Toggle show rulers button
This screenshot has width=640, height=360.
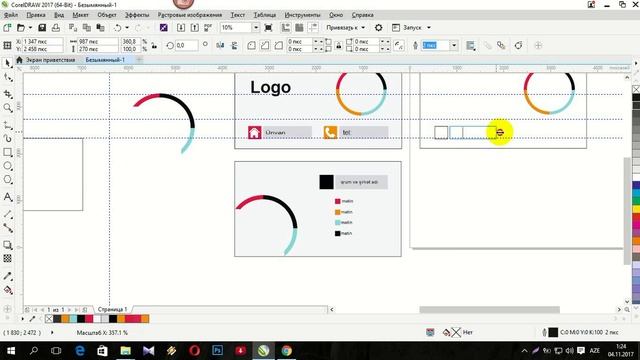click(286, 28)
